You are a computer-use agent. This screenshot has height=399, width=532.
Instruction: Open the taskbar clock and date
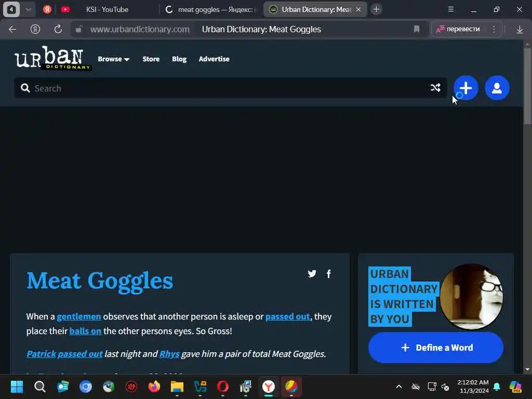point(473,387)
